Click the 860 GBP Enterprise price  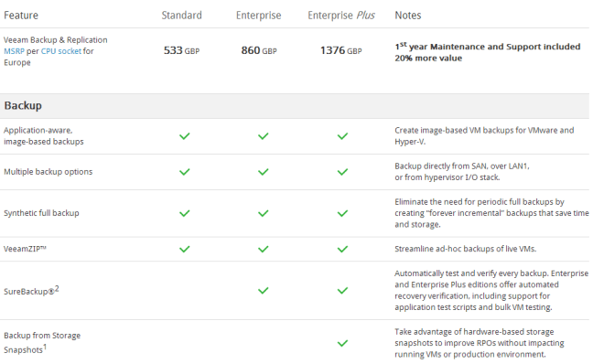point(259,50)
